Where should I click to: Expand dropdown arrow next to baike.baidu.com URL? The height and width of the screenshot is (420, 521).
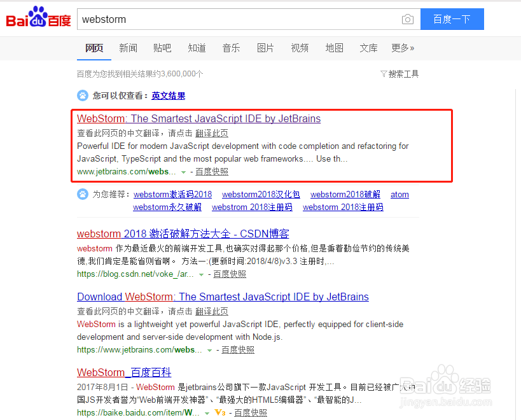click(207, 413)
